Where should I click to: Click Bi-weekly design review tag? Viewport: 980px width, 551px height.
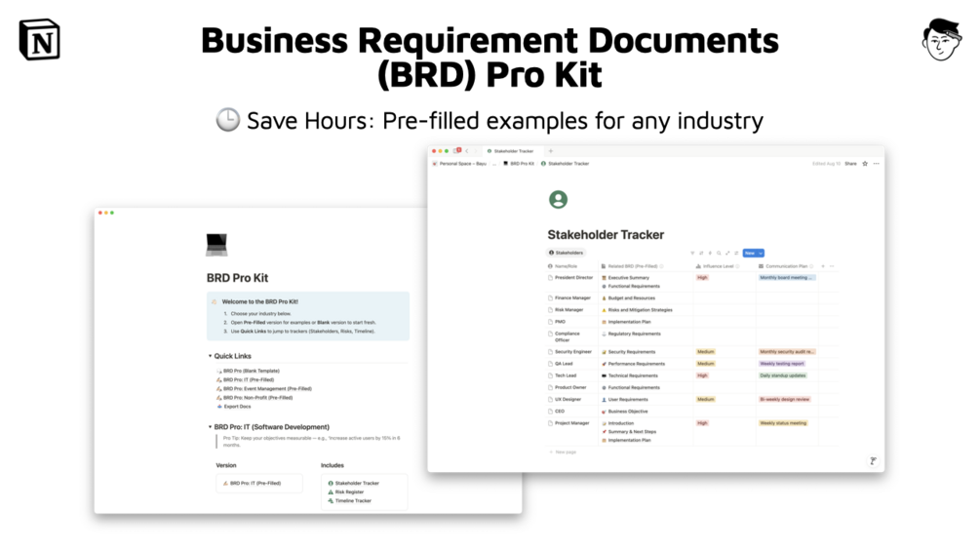784,399
